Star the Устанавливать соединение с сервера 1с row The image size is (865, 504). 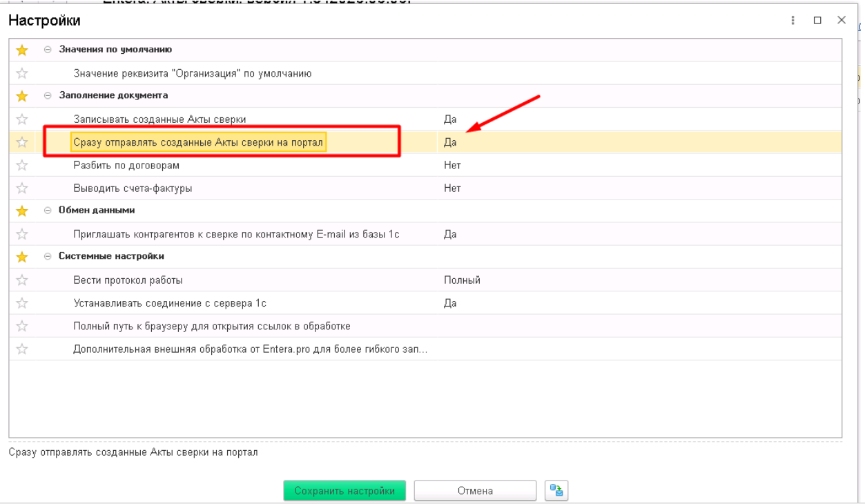click(22, 303)
